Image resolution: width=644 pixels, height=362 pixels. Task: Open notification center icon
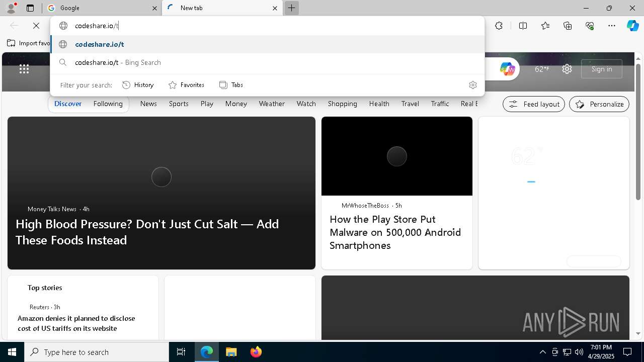pos(627,352)
